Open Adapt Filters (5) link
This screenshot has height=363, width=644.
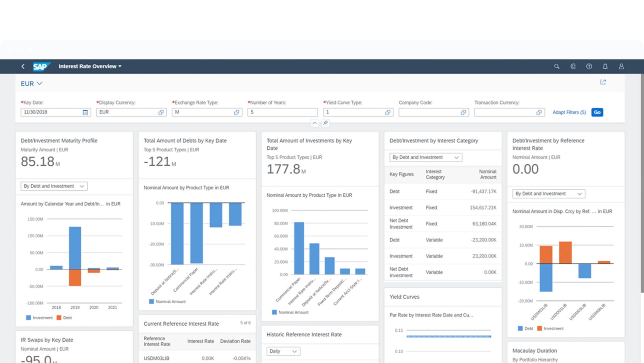click(569, 112)
